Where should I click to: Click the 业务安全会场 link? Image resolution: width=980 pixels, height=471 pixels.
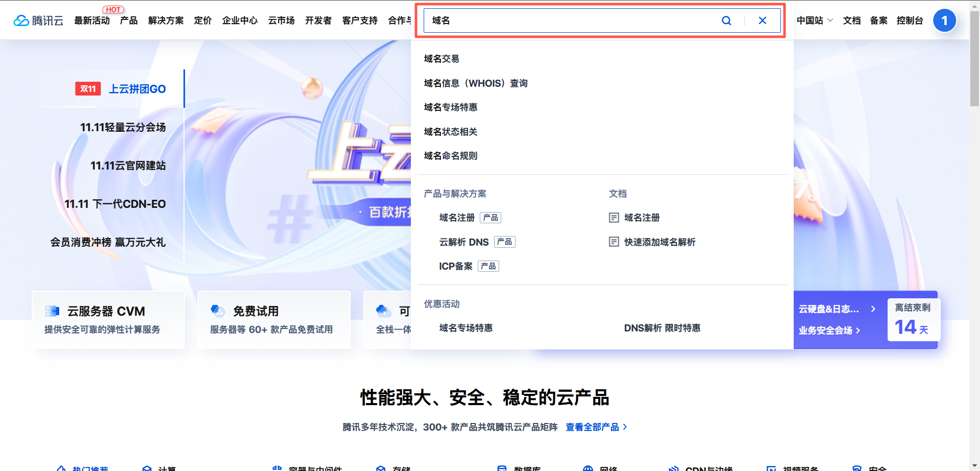829,331
